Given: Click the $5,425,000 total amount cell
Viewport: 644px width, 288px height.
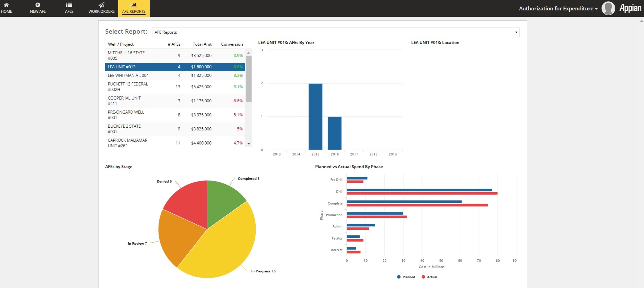Looking at the screenshot, I should coord(201,87).
